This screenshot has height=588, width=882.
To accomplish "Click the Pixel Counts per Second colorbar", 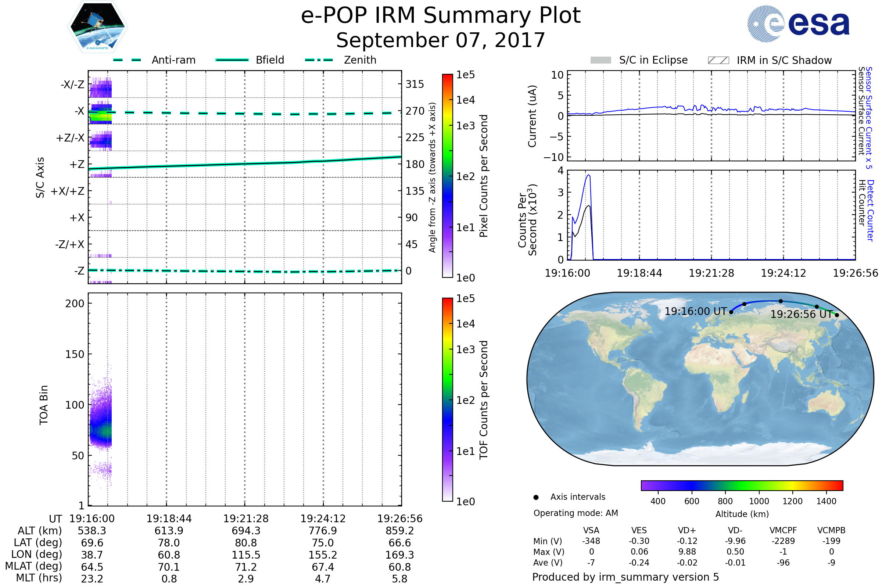I will tap(447, 176).
